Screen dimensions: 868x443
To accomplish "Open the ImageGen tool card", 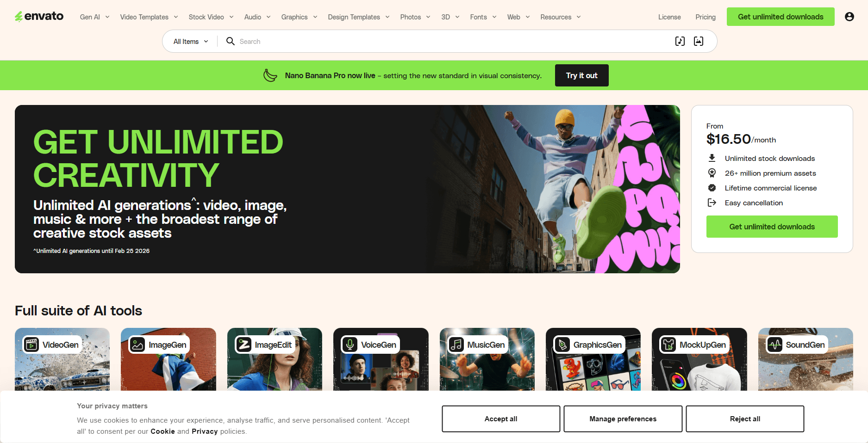I will click(169, 359).
